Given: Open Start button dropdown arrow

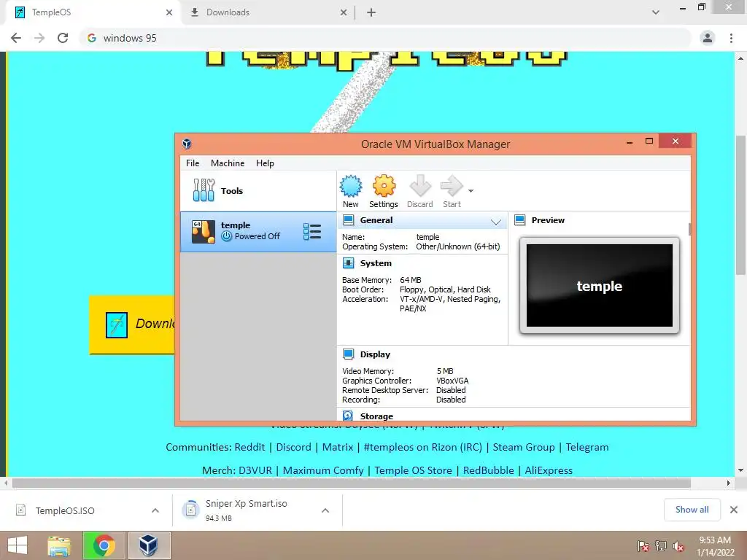Looking at the screenshot, I should pos(471,191).
